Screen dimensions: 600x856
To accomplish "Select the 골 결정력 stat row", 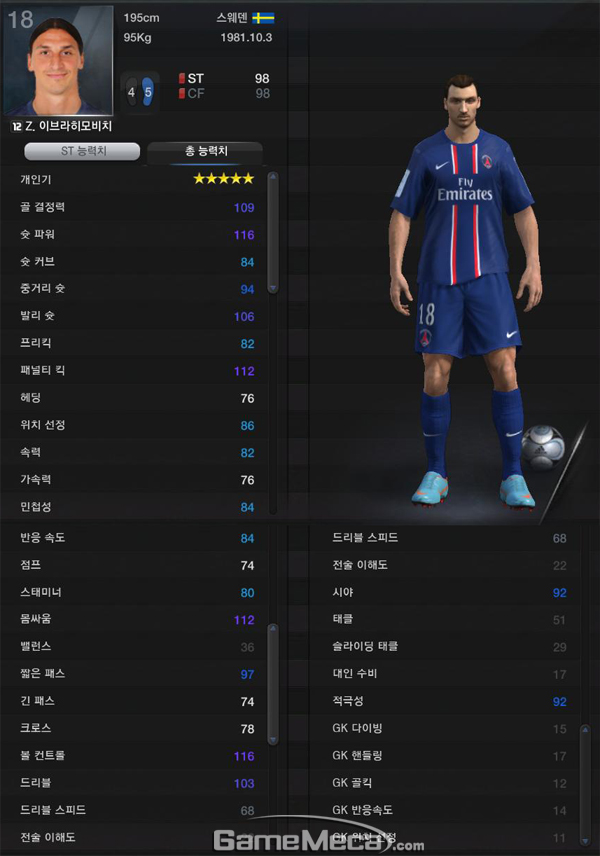I will click(137, 207).
